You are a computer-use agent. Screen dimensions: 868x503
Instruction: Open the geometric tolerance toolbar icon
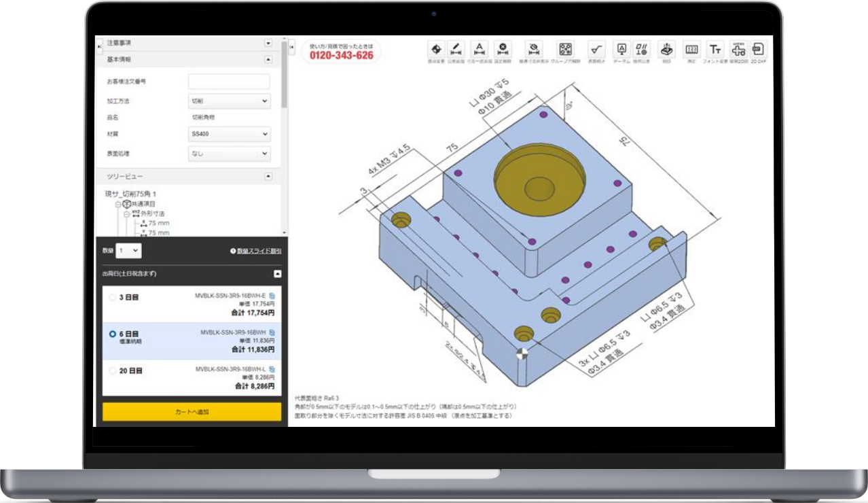642,50
